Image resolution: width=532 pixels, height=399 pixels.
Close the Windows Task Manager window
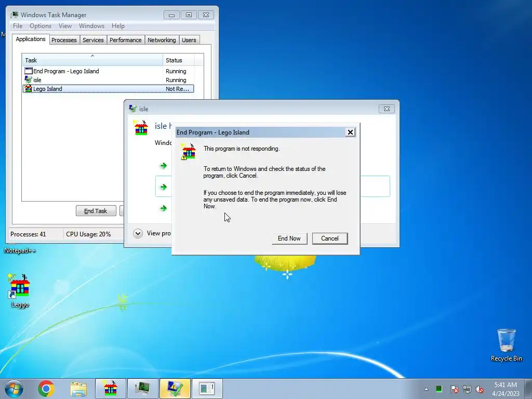(206, 15)
